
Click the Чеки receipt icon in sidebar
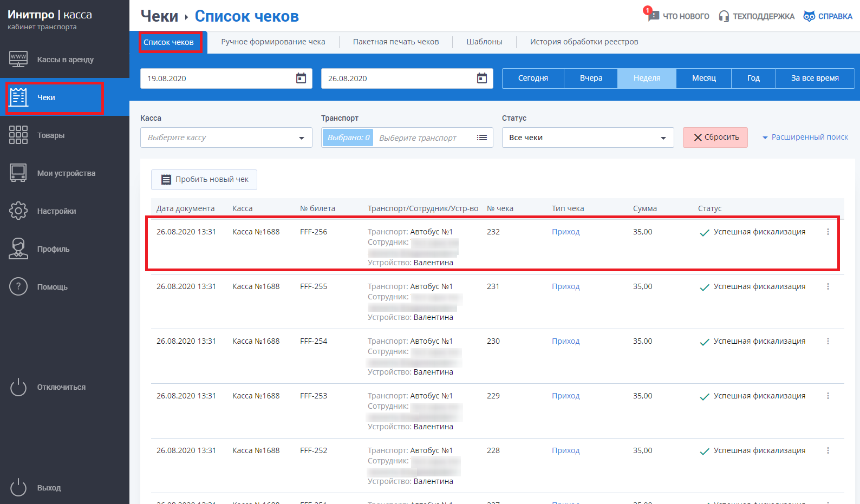[x=18, y=97]
